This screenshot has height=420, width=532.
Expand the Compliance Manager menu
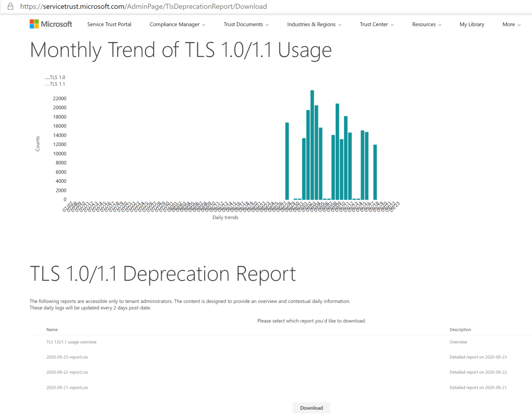tap(177, 24)
